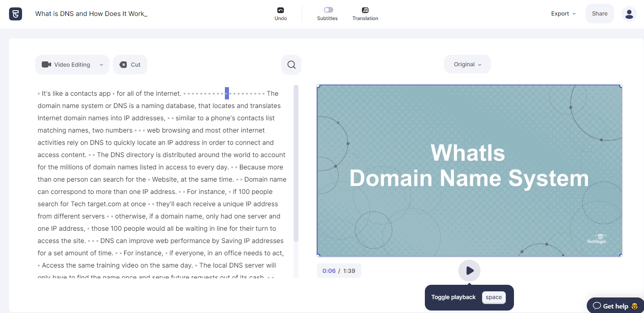The width and height of the screenshot is (644, 313).
Task: Click the Share button
Action: [599, 14]
